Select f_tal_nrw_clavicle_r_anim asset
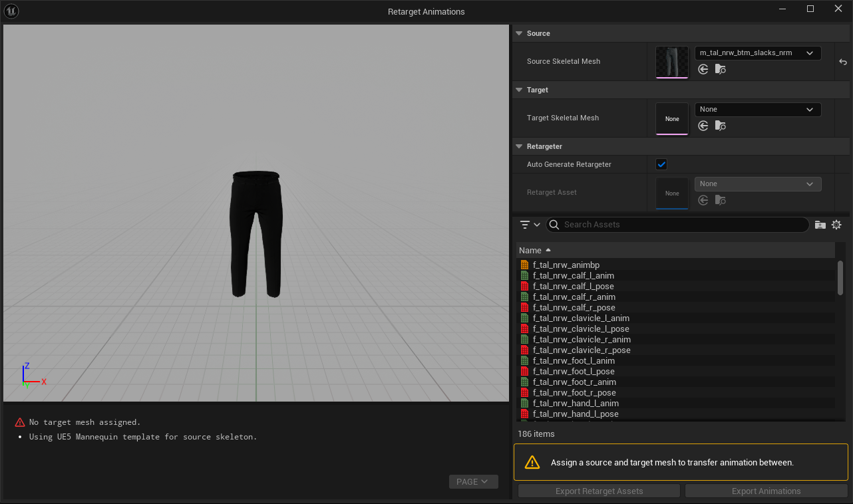The image size is (853, 504). [675, 340]
